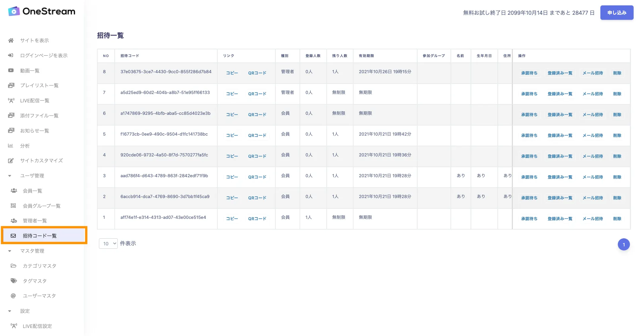Viewport: 644px width, 336px height.
Task: Open プレイリスト一覧 menu item
Action: 39,85
